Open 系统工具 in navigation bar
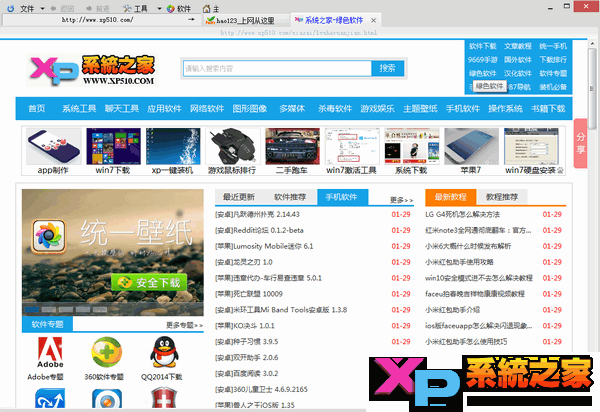The height and width of the screenshot is (412, 600). (x=79, y=109)
